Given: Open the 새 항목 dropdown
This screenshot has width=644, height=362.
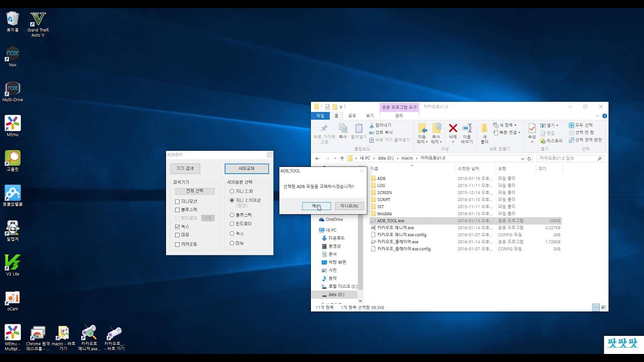Looking at the screenshot, I should point(505,125).
